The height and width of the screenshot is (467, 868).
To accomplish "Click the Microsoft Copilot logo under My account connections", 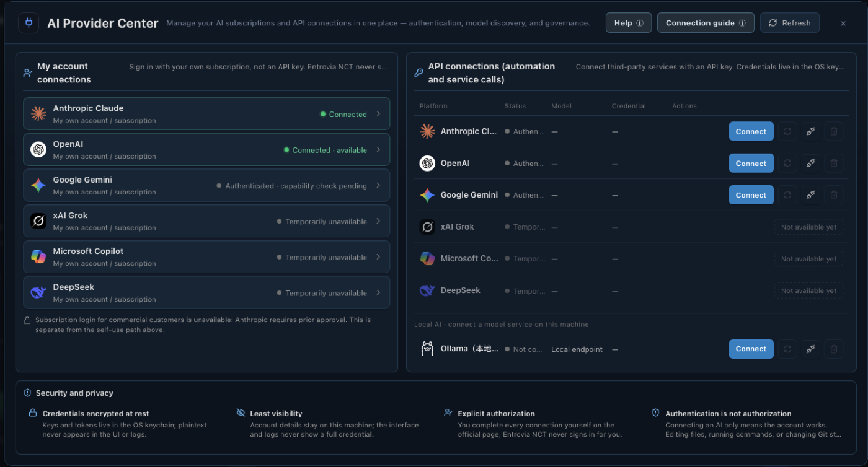I will [38, 257].
